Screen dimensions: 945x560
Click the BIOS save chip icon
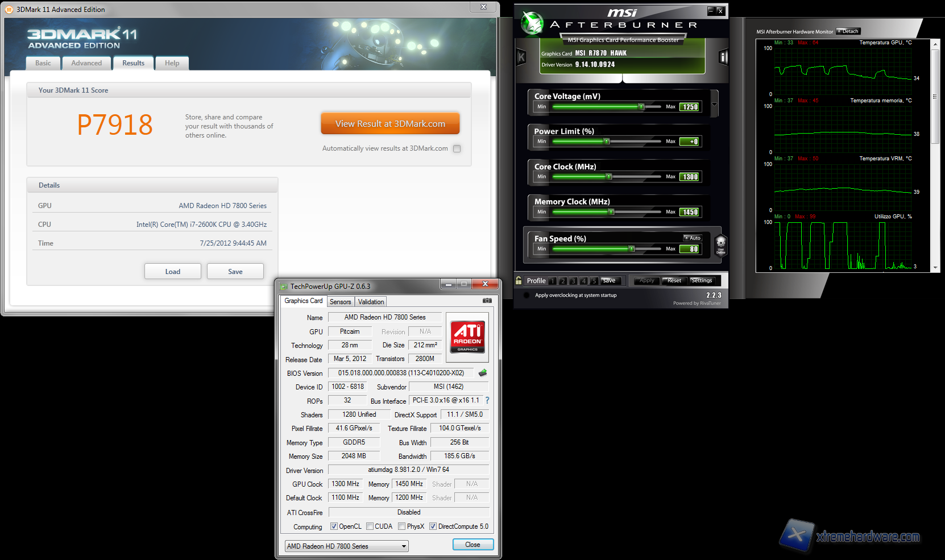tap(483, 373)
